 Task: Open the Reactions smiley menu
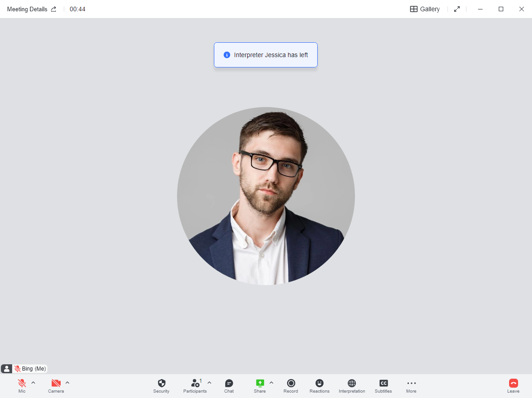pyautogui.click(x=319, y=384)
